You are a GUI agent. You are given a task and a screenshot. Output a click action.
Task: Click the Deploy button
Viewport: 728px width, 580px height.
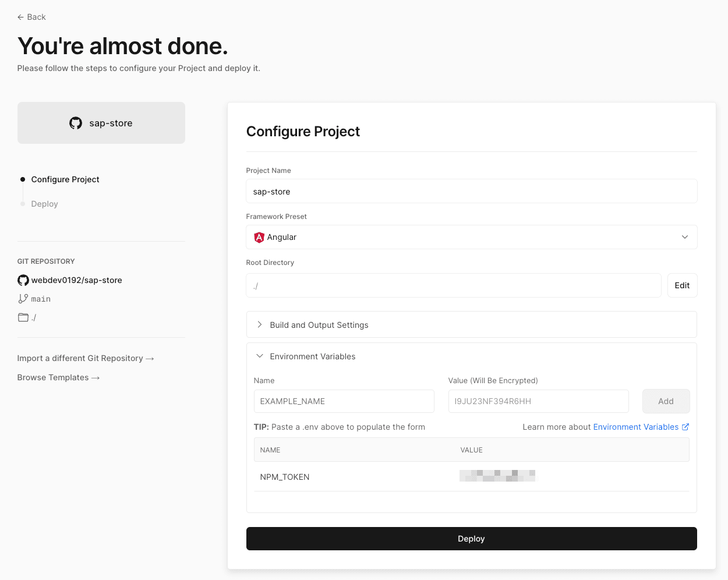point(471,538)
